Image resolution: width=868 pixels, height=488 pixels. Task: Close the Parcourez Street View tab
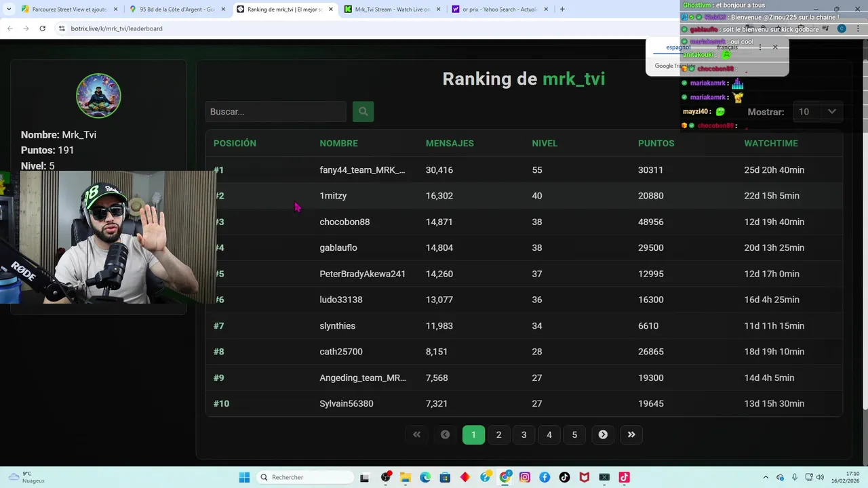click(x=115, y=9)
